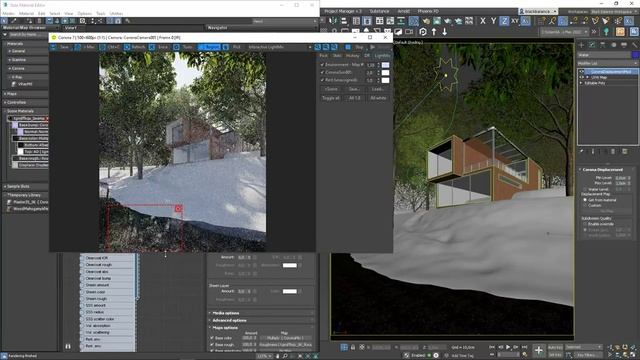Click the Toggle all button in LightMix

(331, 98)
